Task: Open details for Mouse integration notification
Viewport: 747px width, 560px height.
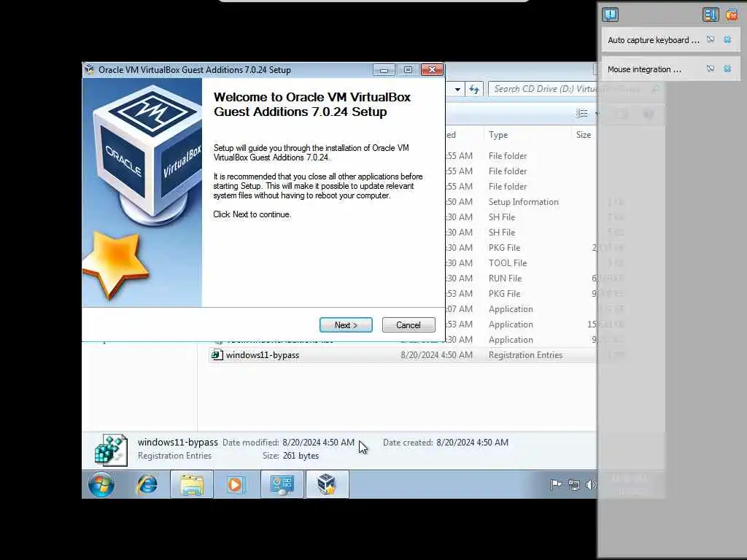Action: pos(711,69)
